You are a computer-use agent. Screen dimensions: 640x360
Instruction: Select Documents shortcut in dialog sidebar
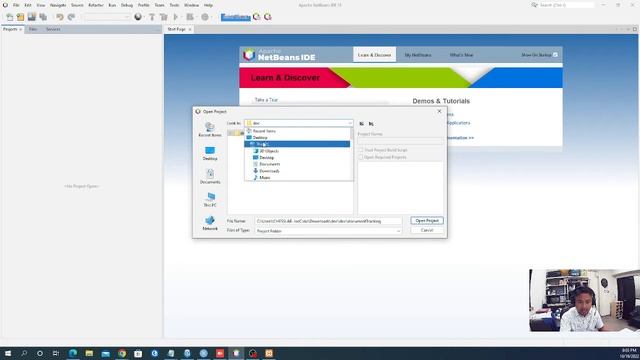(x=210, y=176)
